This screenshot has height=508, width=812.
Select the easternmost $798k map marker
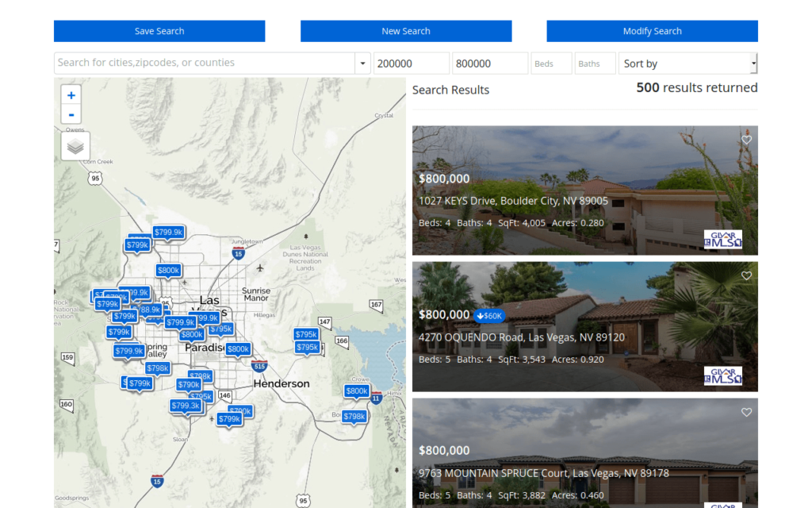click(354, 416)
